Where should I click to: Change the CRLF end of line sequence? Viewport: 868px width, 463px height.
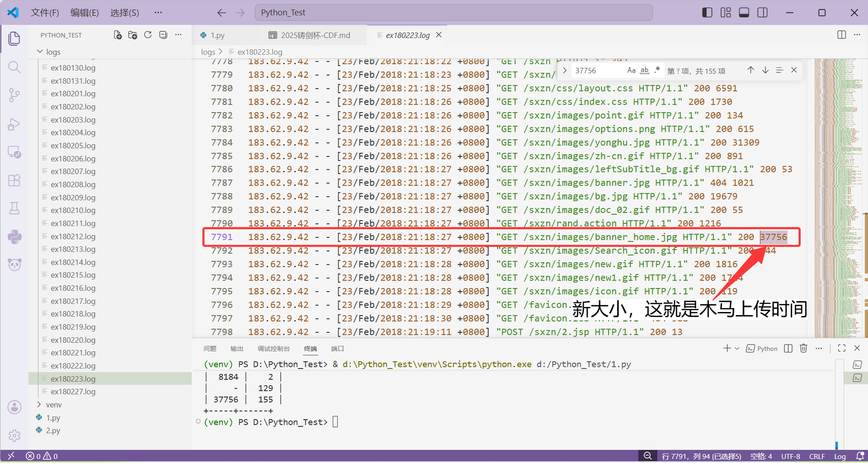817,456
